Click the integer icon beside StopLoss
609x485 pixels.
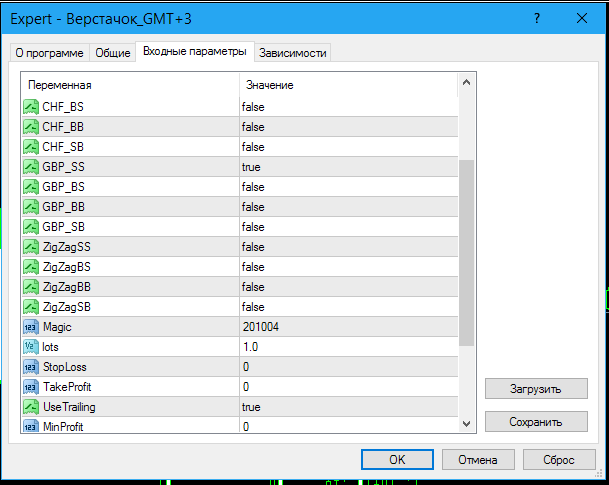coord(31,367)
